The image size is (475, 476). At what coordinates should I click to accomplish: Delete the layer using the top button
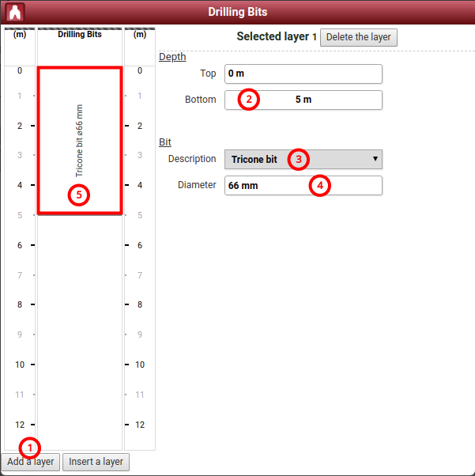click(x=358, y=37)
